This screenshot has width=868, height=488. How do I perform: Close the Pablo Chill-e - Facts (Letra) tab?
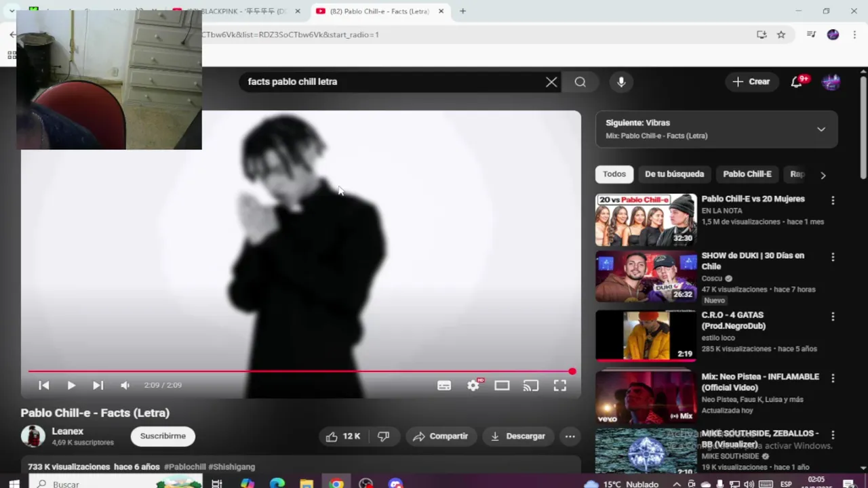pos(441,11)
